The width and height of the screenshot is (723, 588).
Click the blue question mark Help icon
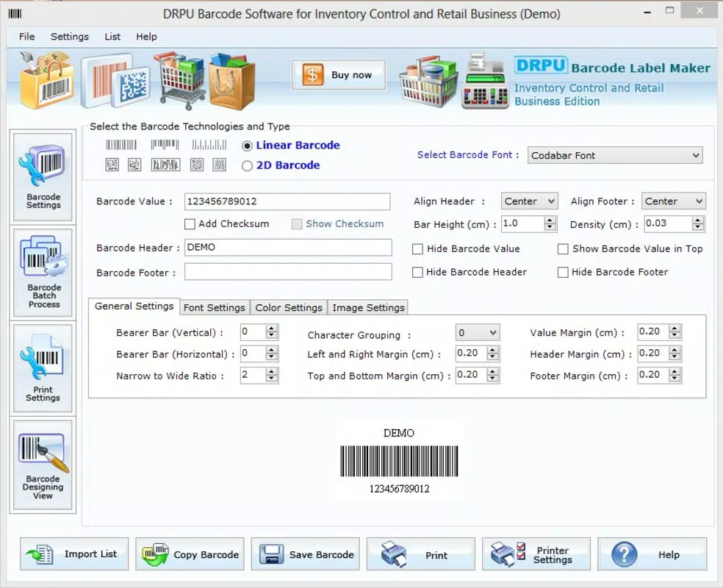click(625, 554)
